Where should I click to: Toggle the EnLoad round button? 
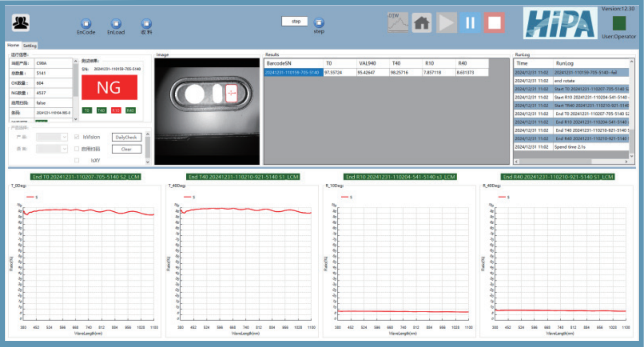[x=116, y=24]
